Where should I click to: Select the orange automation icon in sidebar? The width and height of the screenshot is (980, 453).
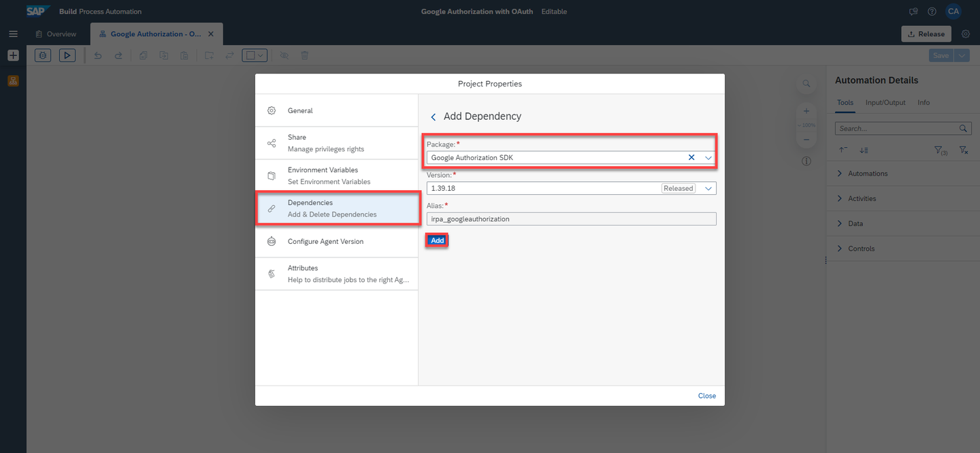pyautogui.click(x=13, y=81)
